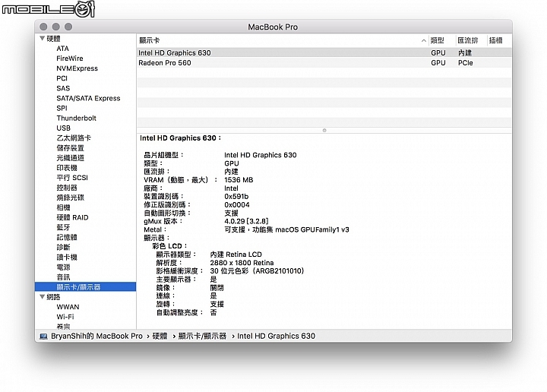
Task: Select 相機 camera entry
Action: pos(63,207)
